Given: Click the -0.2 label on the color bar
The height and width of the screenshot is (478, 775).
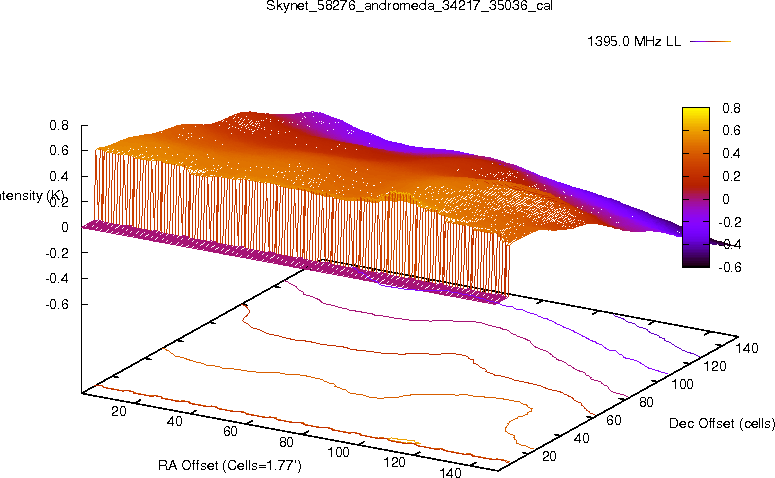Looking at the screenshot, I should [729, 222].
